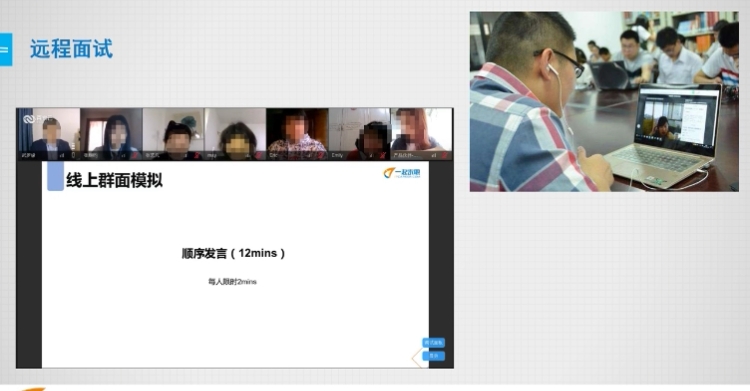Screen dimensions: 750x391
Task: Click the microphone icon on the first participant tile
Action: (x=73, y=155)
